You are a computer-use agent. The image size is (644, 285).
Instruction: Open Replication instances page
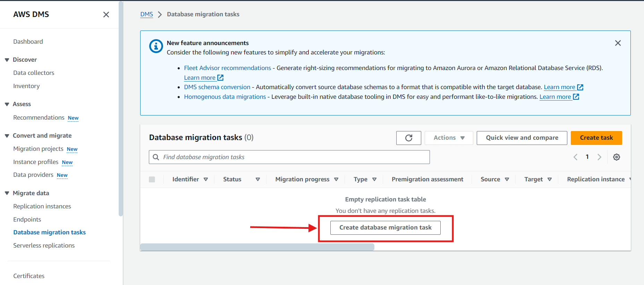pyautogui.click(x=42, y=206)
